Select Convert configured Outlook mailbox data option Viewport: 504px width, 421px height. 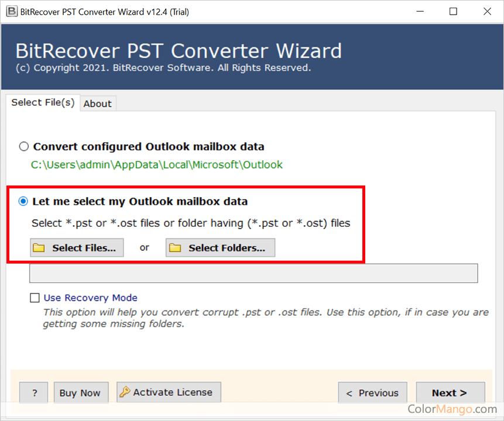(24, 146)
